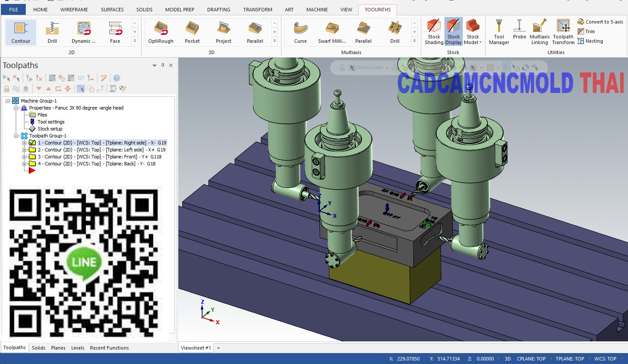The height and width of the screenshot is (364, 628).
Task: Open the Tool Manager
Action: click(x=499, y=31)
